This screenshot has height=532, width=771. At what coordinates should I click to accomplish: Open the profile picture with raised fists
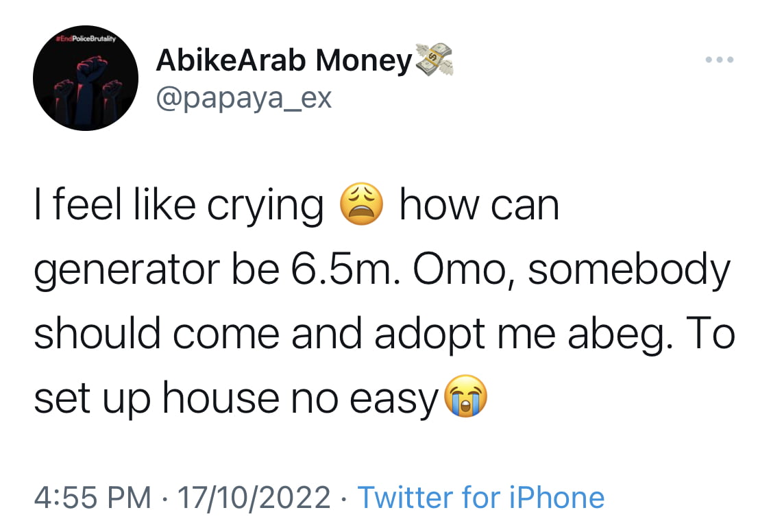click(x=86, y=78)
